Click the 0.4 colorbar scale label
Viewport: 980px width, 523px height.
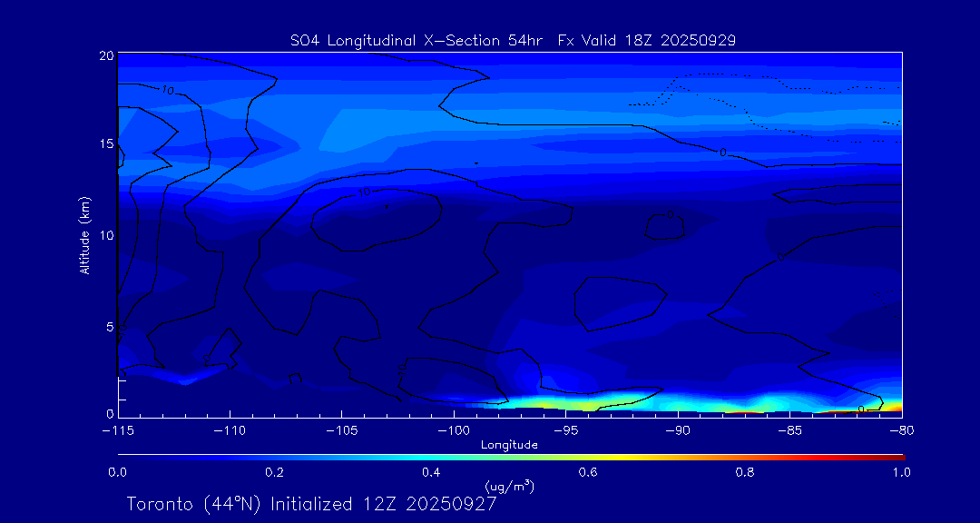431,472
